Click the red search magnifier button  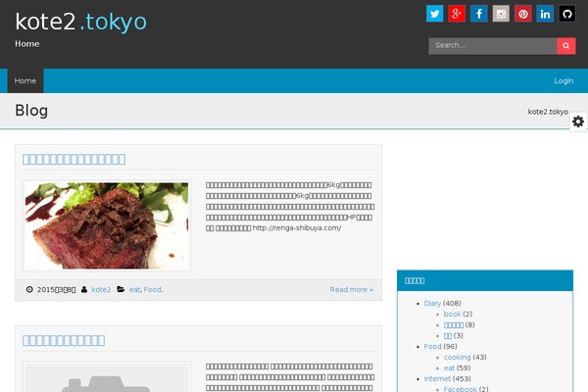566,46
